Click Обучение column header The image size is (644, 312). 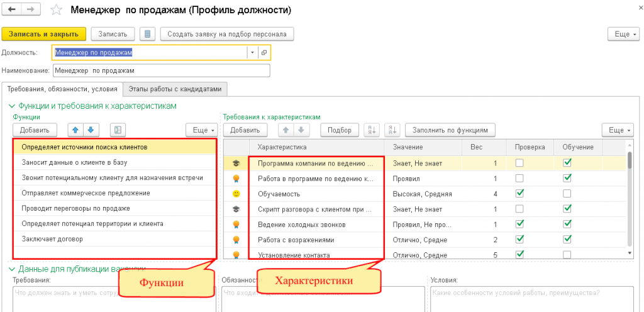pos(578,147)
